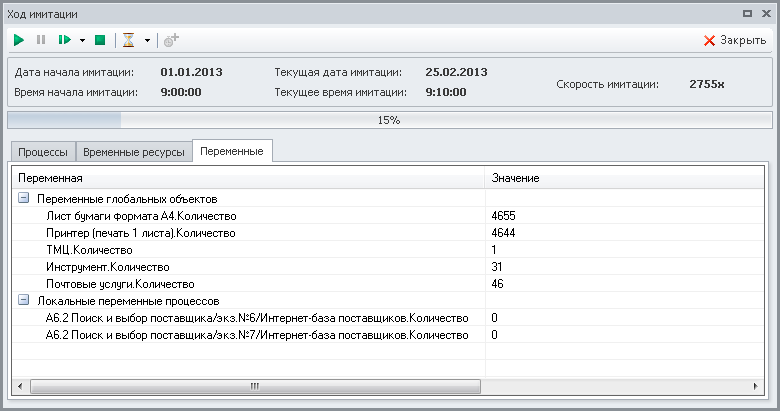Click the step-forward simulation icon
The height and width of the screenshot is (411, 780).
[64, 40]
